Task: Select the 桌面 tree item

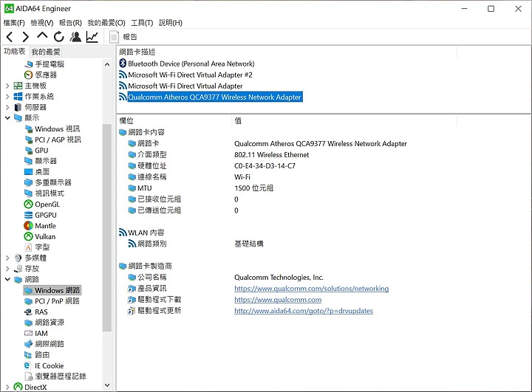Action: point(37,172)
